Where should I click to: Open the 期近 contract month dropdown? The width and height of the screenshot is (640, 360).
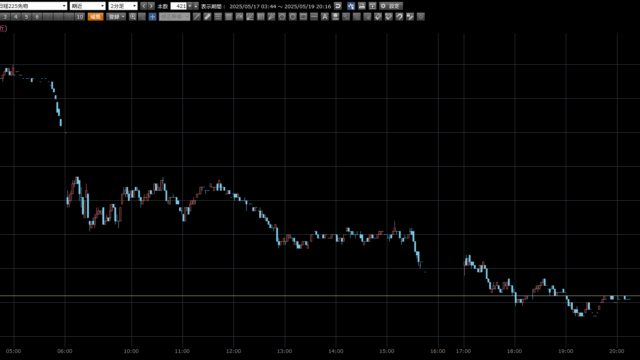pyautogui.click(x=88, y=6)
